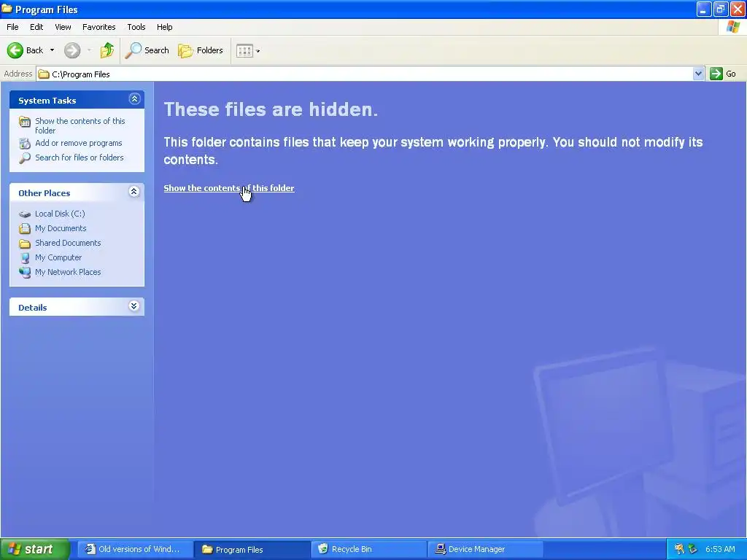Click sidebar link Show the contents of this folder

click(80, 125)
